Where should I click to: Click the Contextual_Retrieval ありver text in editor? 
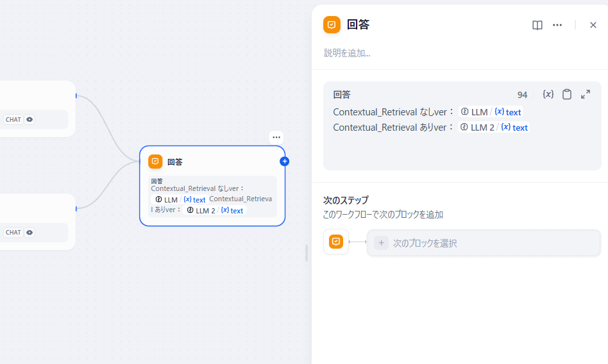[x=393, y=127]
